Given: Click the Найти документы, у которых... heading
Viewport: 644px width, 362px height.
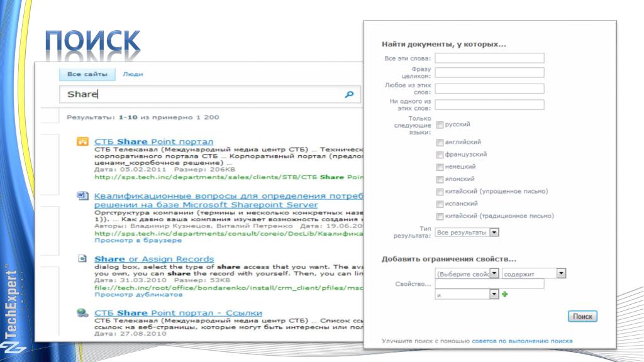Looking at the screenshot, I should (x=443, y=45).
